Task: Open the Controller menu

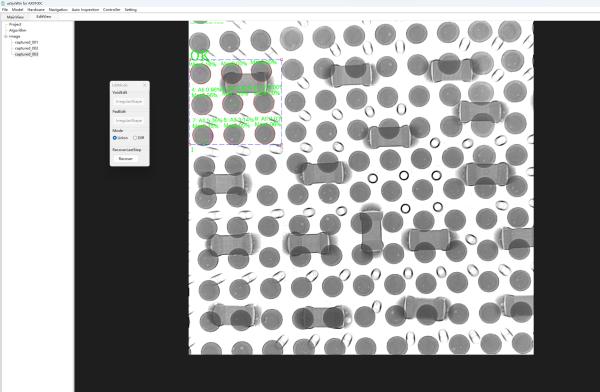Action: (111, 10)
